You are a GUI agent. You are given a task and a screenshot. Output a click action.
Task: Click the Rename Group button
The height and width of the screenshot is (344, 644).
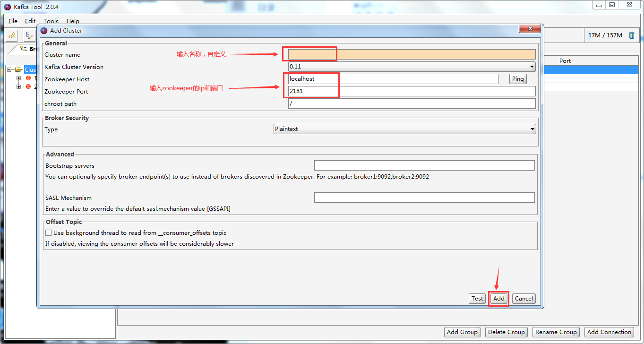pos(556,332)
